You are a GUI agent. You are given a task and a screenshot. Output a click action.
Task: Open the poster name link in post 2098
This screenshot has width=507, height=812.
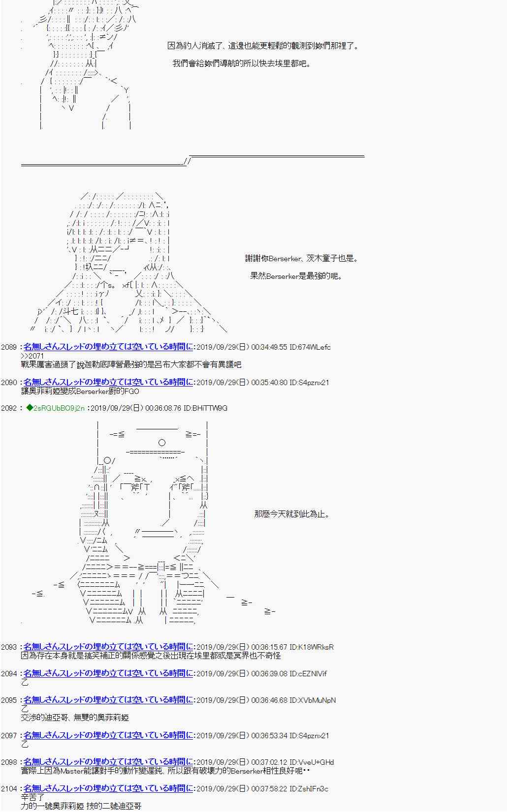tap(108, 762)
